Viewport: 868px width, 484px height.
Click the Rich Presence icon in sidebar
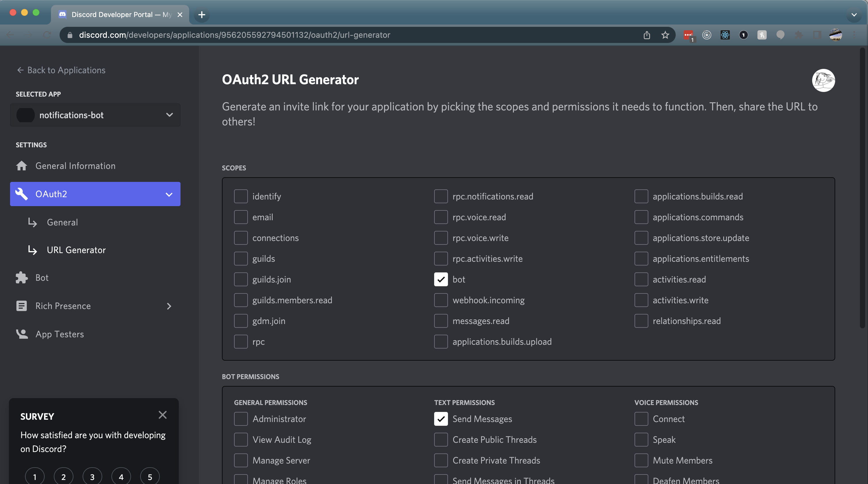[21, 306]
